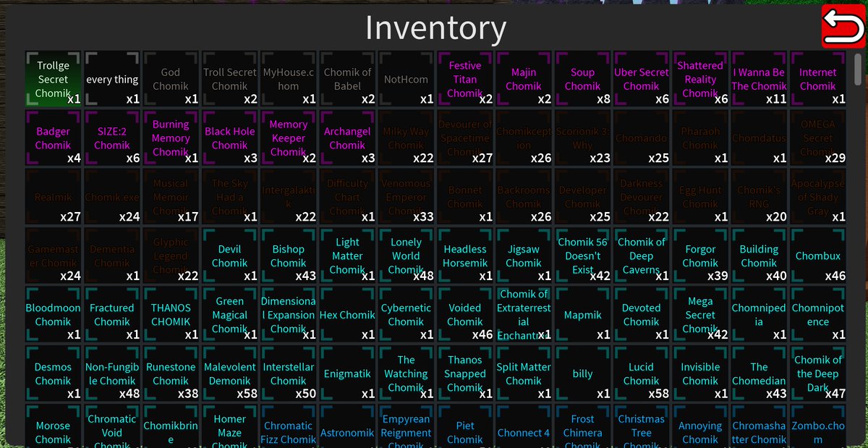Select the Mapmik item
The image size is (868, 448).
(x=582, y=315)
